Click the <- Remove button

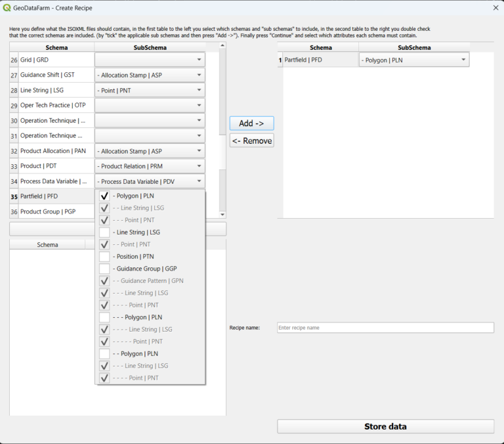pos(251,141)
